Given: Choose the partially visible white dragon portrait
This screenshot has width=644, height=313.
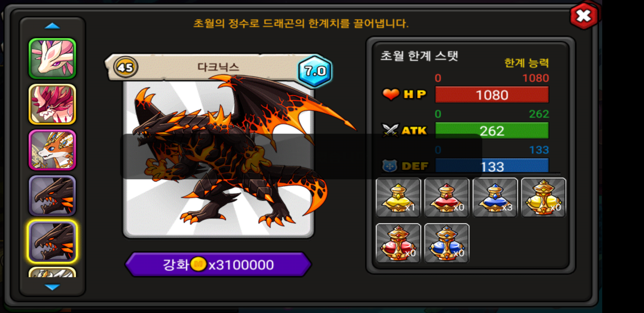Looking at the screenshot, I should 52,272.
